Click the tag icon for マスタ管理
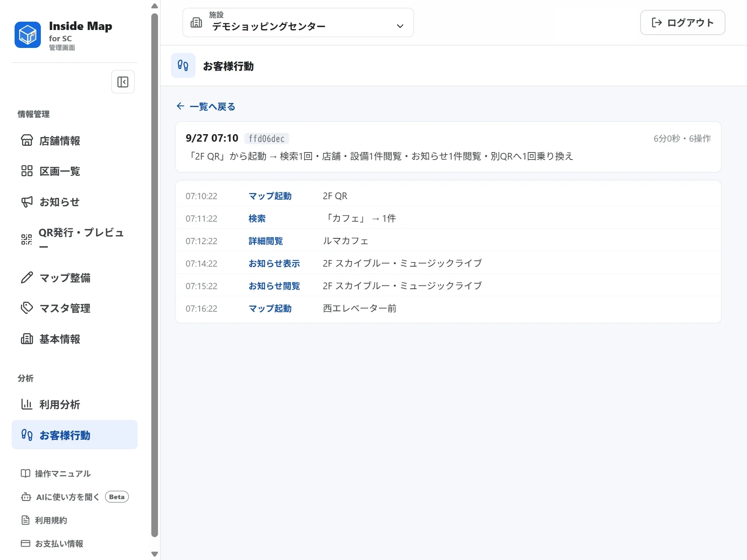747x560 pixels. point(27,308)
